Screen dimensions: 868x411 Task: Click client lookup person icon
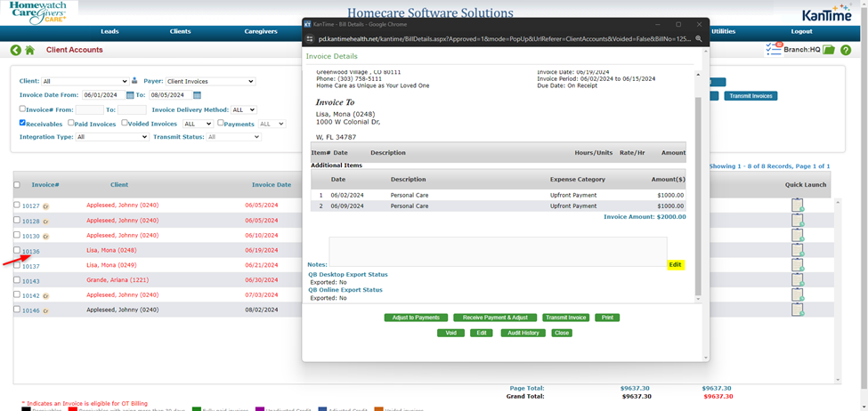134,81
